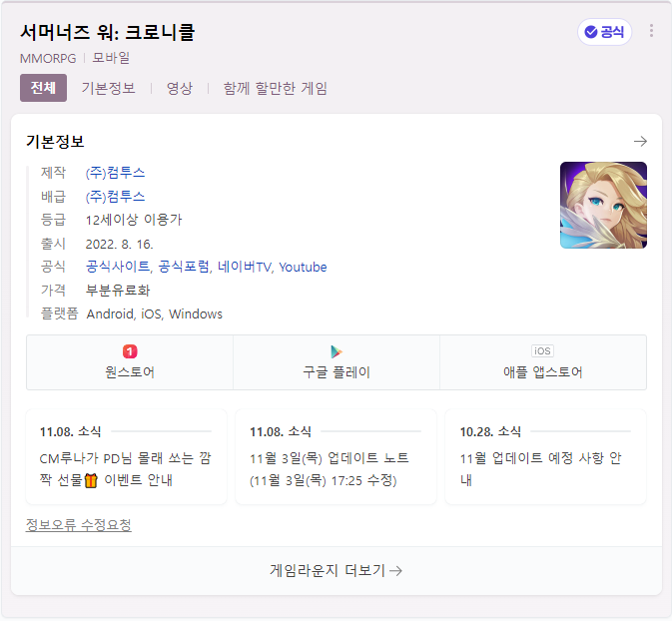The width and height of the screenshot is (672, 621).
Task: Click the game title 서머너즈 워: 크로니클
Action: [108, 33]
